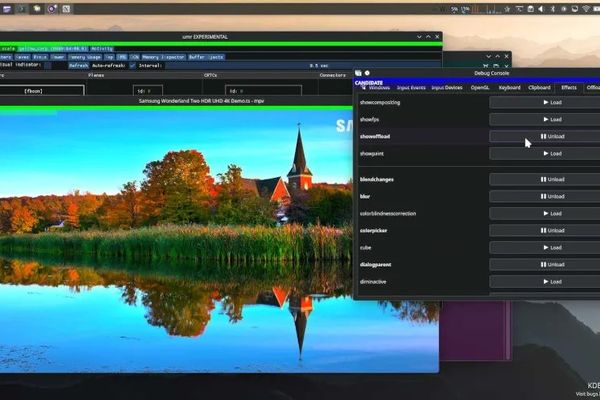Switch to the Clipboard tab
The height and width of the screenshot is (400, 600).
539,88
